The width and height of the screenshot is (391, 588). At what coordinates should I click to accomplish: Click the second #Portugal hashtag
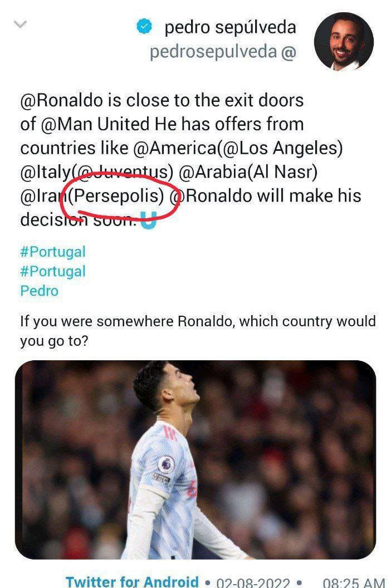pyautogui.click(x=53, y=271)
